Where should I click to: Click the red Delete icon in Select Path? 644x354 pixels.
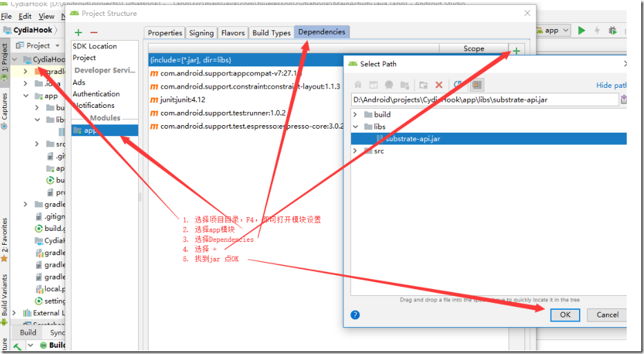point(439,85)
